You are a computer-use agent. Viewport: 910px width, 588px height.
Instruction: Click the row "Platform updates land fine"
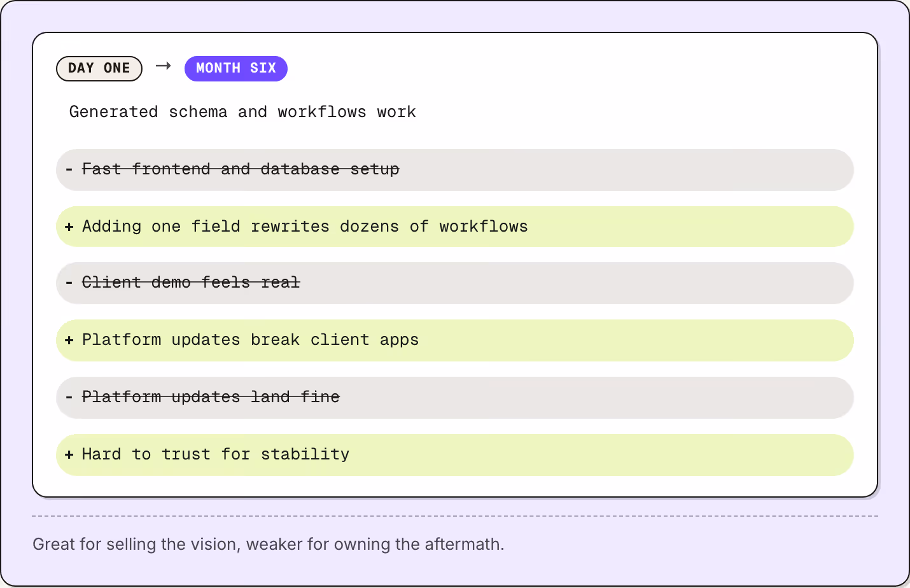[x=455, y=398]
